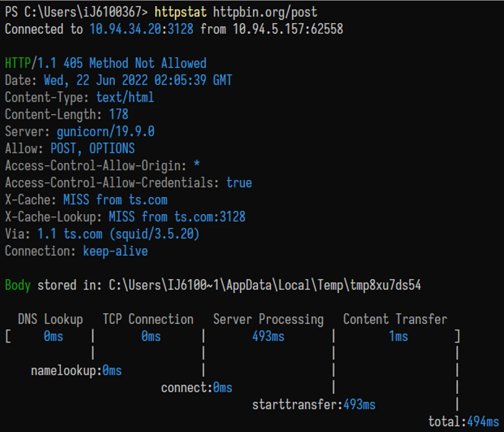Click the total:494ms timing
The width and height of the screenshot is (504, 432).
[463, 422]
